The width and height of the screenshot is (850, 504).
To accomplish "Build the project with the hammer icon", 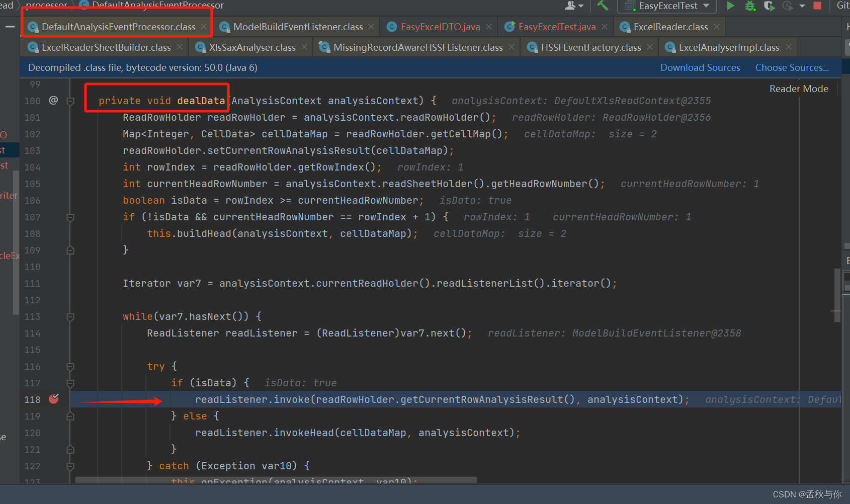I will point(603,6).
